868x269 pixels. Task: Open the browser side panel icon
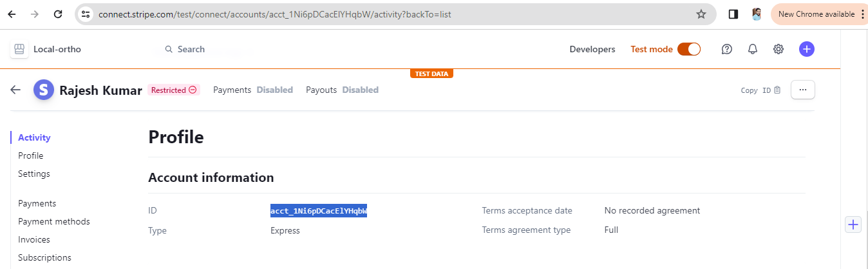pos(733,14)
